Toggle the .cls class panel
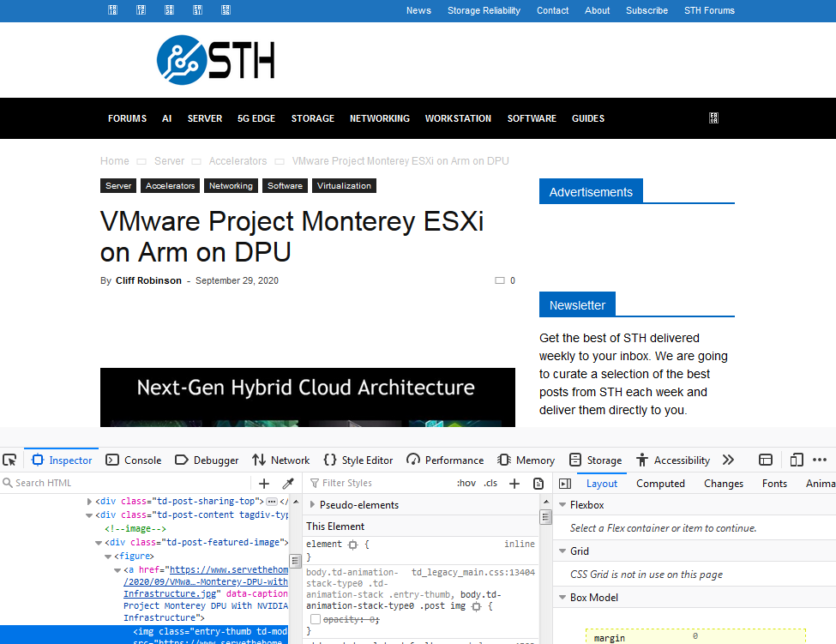Viewport: 836px width, 644px height. click(x=490, y=483)
